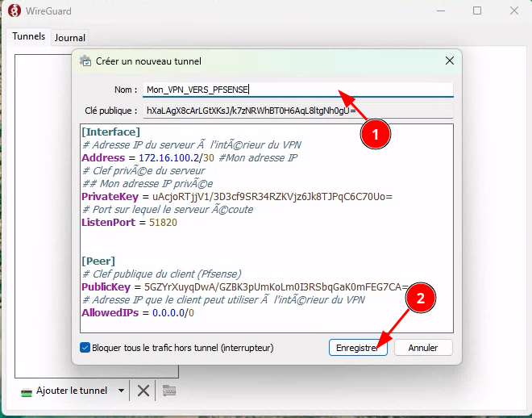The image size is (532, 418).
Task: Click the network icon on Ajouter le tunnel
Action: (x=27, y=391)
